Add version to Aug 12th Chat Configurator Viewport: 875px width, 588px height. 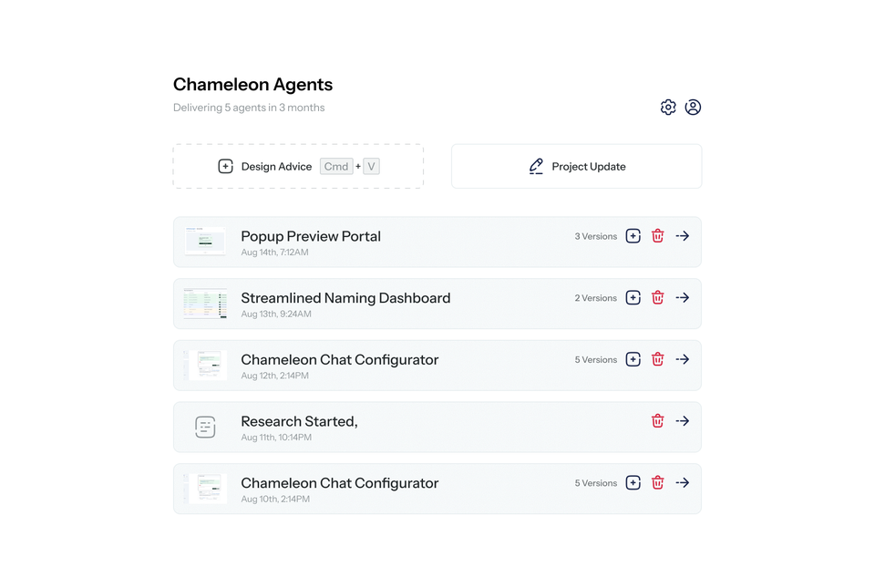click(x=633, y=359)
